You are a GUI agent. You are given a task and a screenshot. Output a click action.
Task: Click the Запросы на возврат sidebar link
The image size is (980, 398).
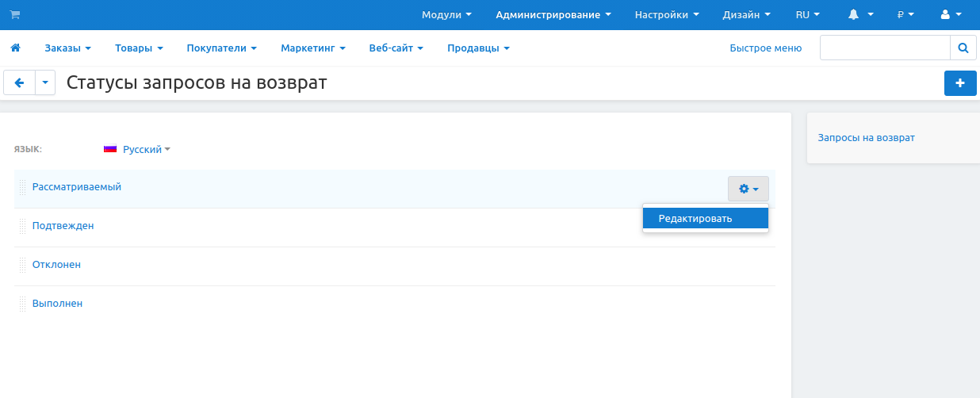[x=866, y=138]
